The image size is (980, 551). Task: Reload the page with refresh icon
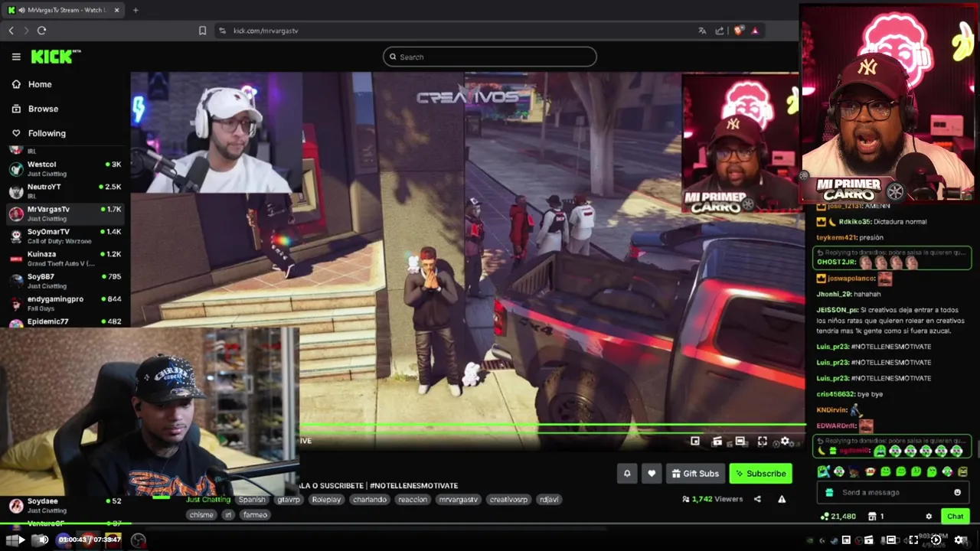(x=41, y=31)
